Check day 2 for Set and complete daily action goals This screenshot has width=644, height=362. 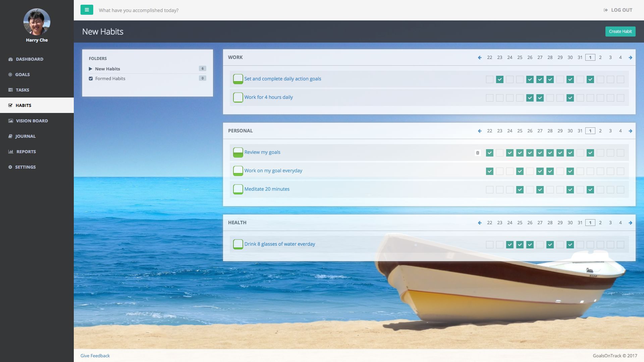600,79
